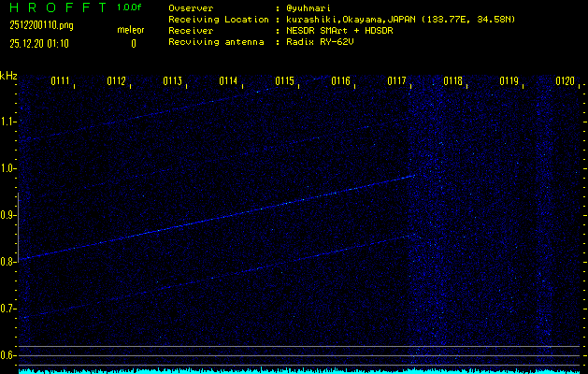588x374 pixels.
Task: Click the 0113 time marker
Action: tap(173, 81)
